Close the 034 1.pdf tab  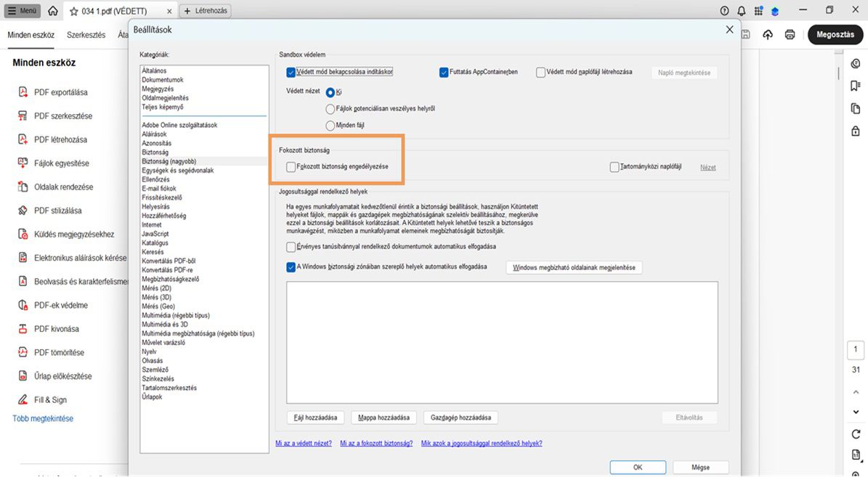tap(169, 11)
